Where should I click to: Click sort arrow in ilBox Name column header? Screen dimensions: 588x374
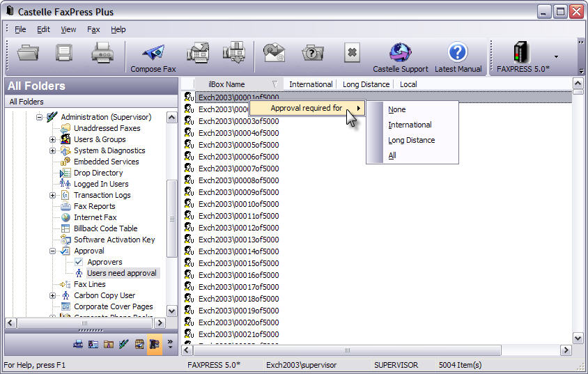point(274,84)
